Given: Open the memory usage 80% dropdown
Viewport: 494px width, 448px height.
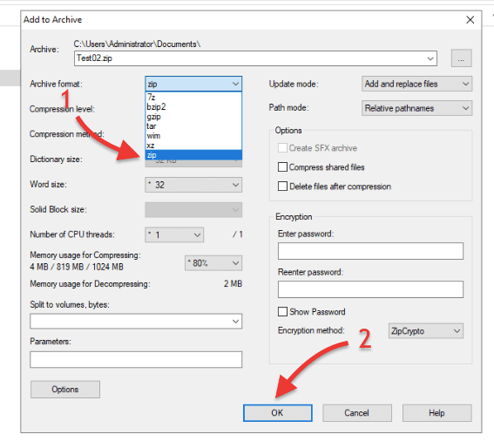Looking at the screenshot, I should [x=213, y=263].
